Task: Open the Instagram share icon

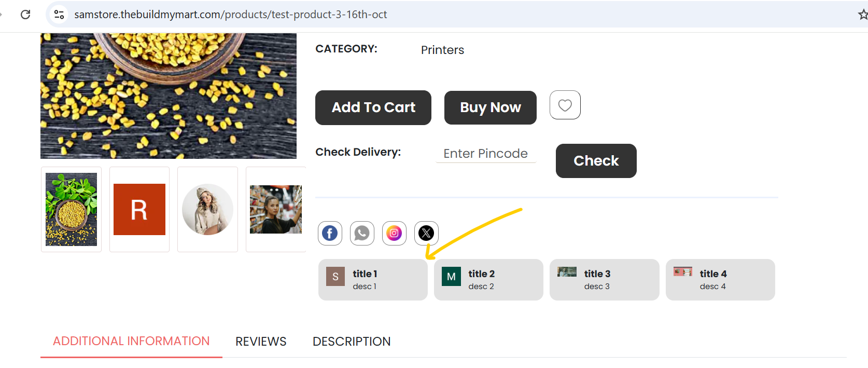Action: (394, 233)
